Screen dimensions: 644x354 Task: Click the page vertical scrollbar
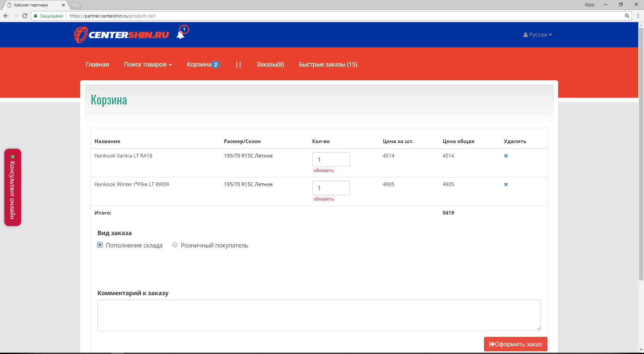click(x=641, y=154)
